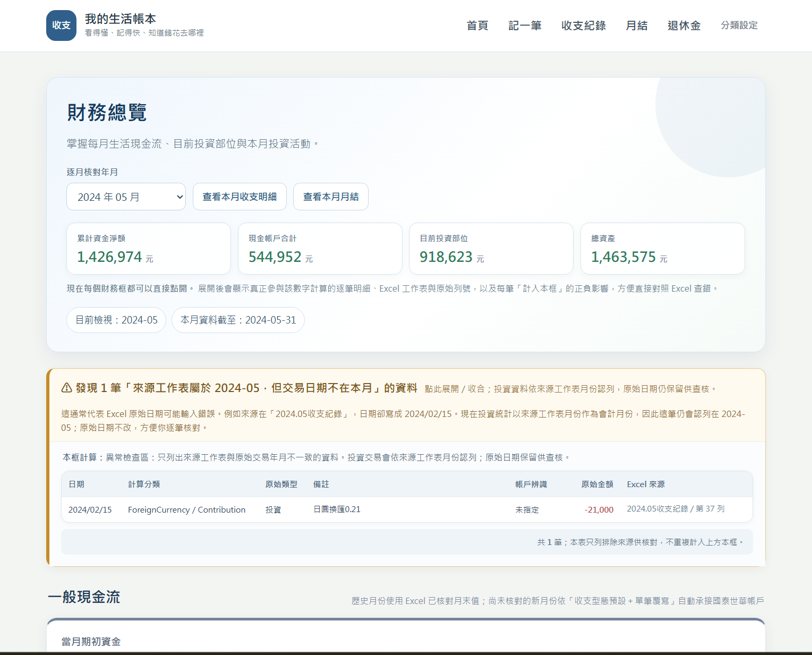Switch to the 月結 page
The image size is (812, 655).
coord(637,25)
